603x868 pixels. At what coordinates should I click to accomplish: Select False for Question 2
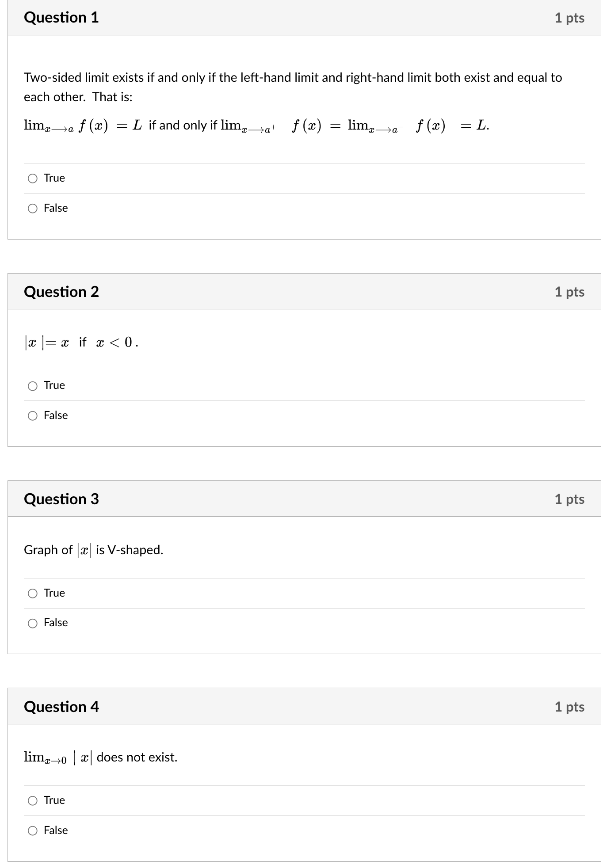point(33,415)
